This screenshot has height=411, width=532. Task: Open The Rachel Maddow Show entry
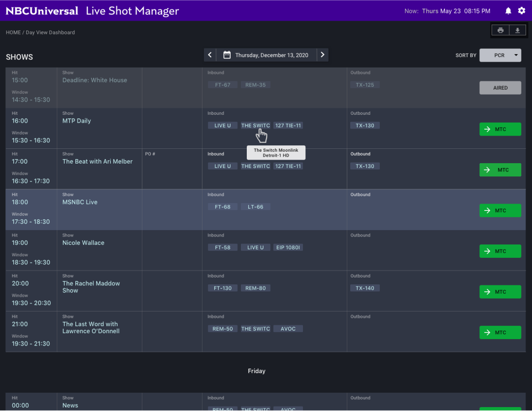(91, 287)
